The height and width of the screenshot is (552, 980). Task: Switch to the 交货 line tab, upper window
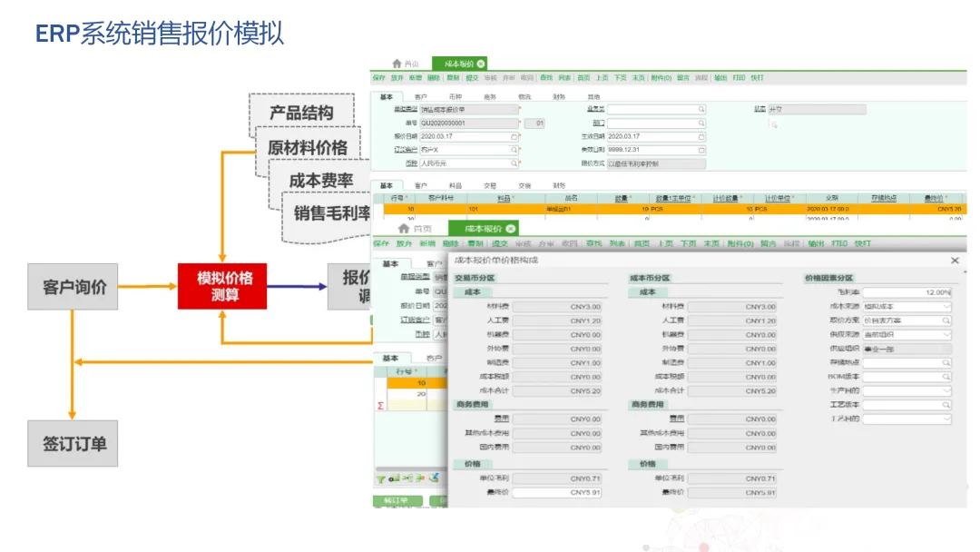coord(524,186)
